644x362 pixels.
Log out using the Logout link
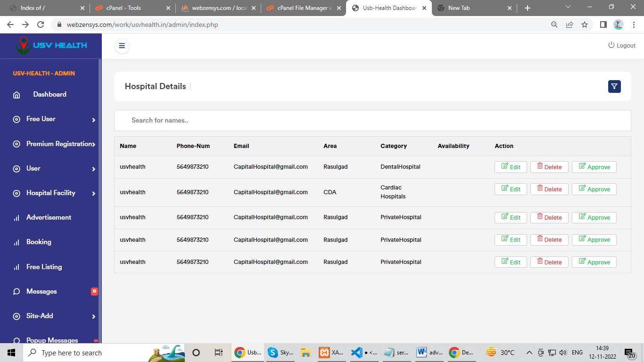tap(622, 45)
